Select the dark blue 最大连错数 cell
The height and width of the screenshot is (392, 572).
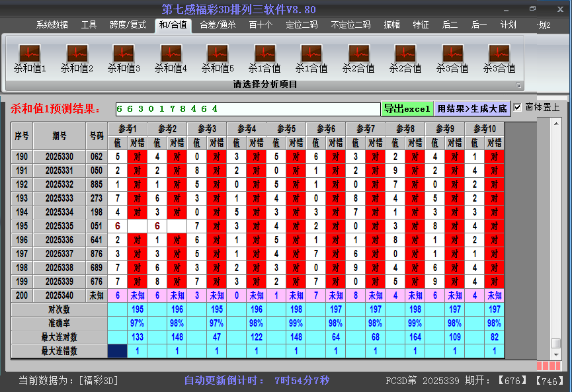click(x=117, y=351)
